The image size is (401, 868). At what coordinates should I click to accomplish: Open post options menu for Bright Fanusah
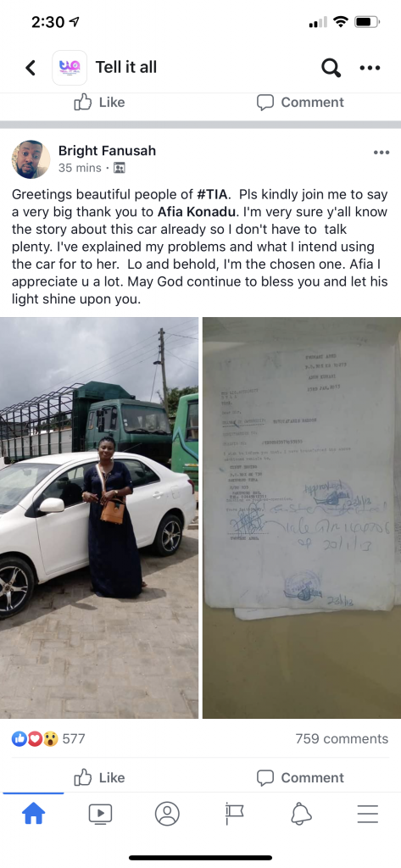pyautogui.click(x=381, y=153)
